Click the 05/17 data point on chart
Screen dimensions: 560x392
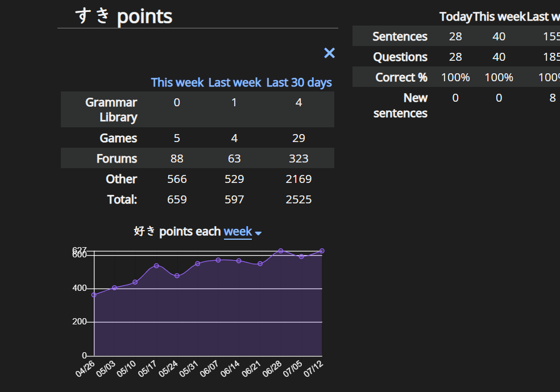(x=156, y=266)
